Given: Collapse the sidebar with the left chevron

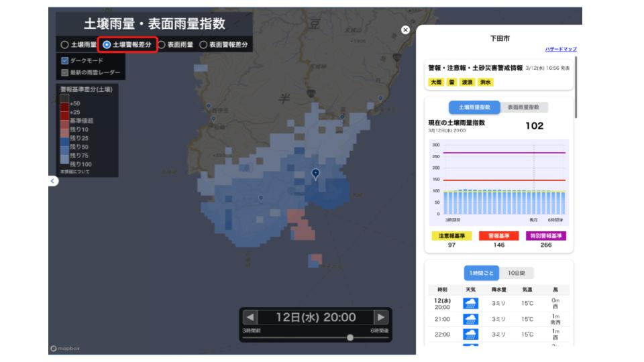Looking at the screenshot, I should click(x=54, y=181).
